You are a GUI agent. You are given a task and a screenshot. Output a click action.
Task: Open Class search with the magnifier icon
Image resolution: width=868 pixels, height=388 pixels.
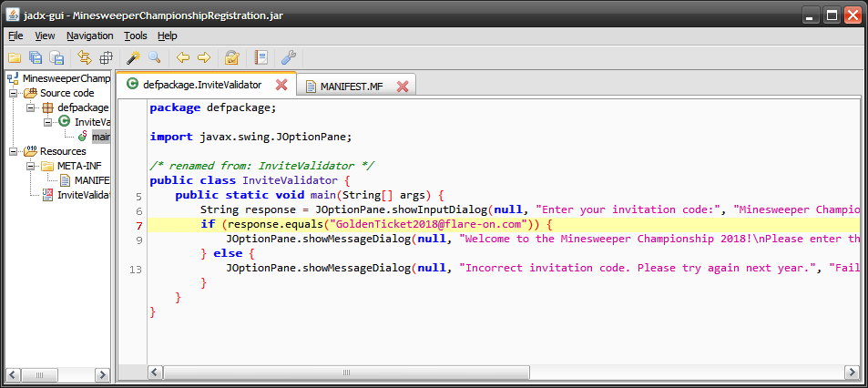point(155,57)
